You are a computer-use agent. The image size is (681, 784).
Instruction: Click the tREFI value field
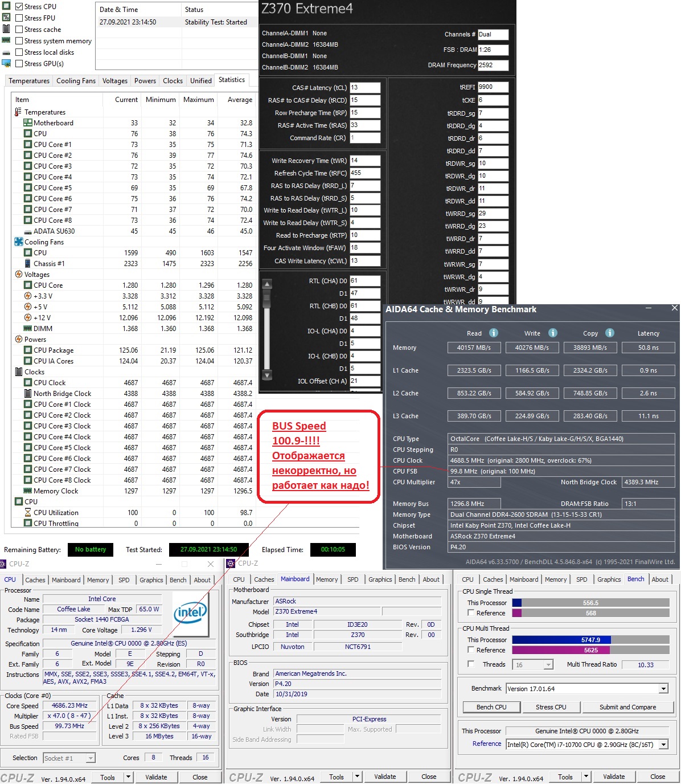click(x=493, y=87)
